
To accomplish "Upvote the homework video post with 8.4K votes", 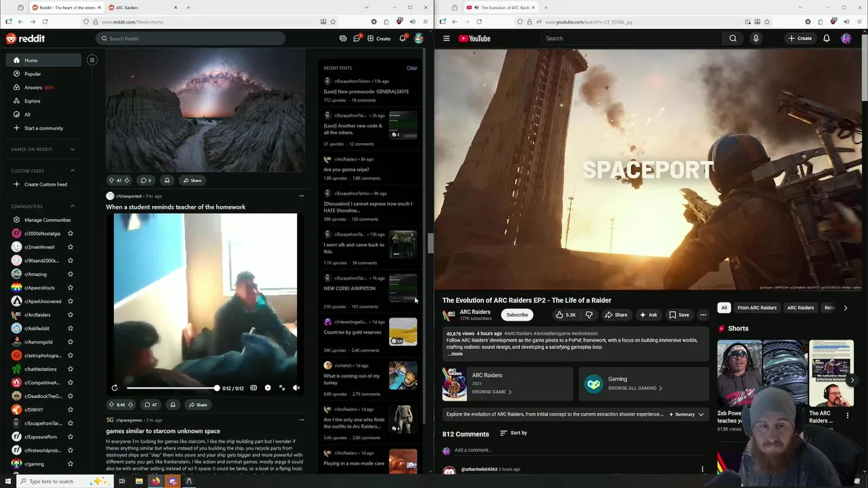I will (111, 405).
